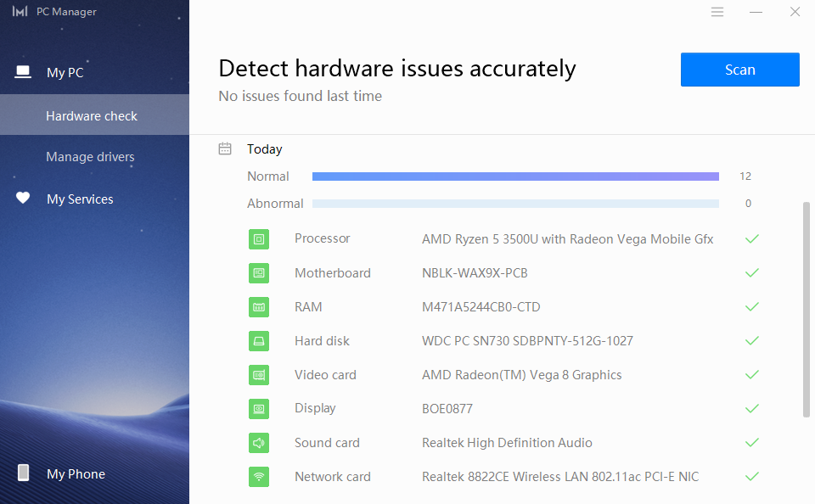Click the RAM module icon
Viewport: 815px width, 504px height.
pos(259,307)
